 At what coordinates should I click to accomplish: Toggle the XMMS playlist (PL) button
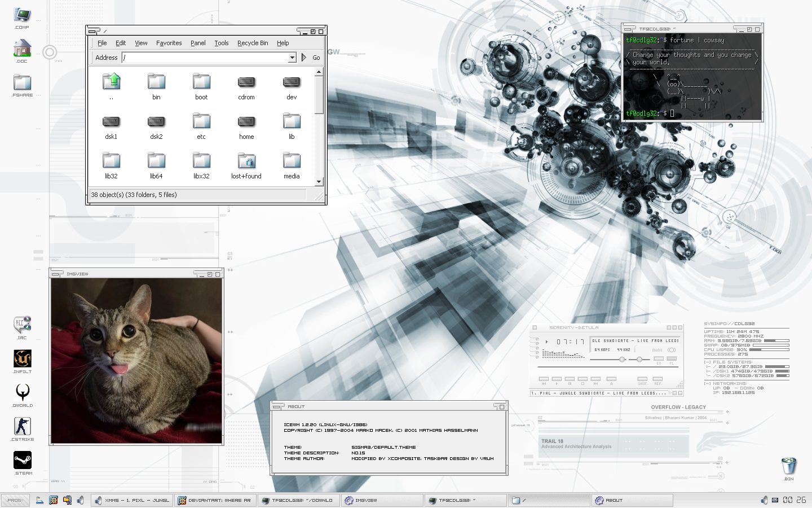(672, 359)
